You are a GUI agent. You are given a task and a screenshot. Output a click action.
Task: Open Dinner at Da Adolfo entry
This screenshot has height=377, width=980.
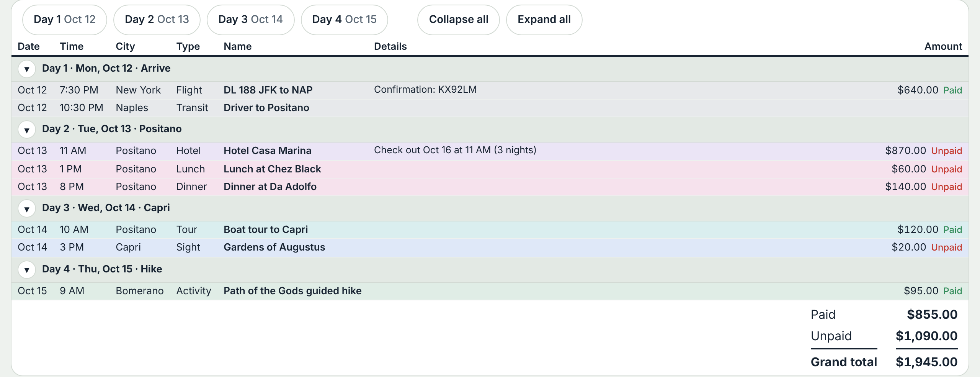[x=270, y=187]
